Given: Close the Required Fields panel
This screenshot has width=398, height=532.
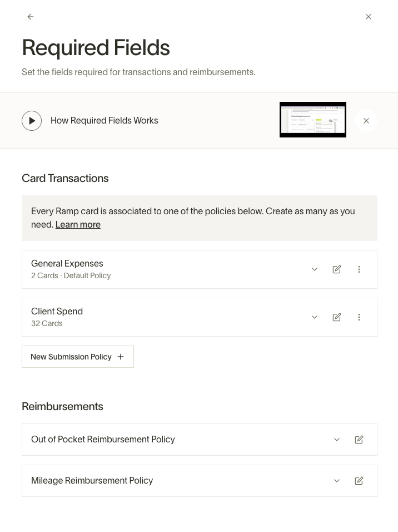Looking at the screenshot, I should tap(369, 17).
